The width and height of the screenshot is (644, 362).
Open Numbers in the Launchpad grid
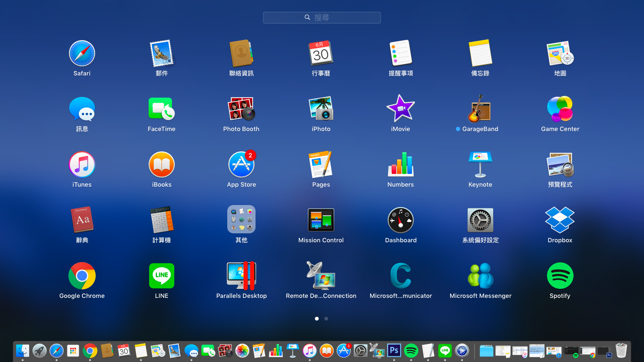[401, 165]
